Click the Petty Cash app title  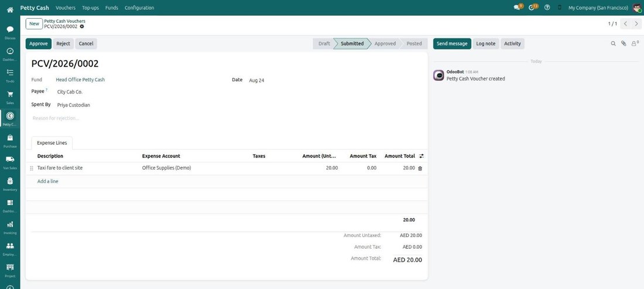coord(35,8)
